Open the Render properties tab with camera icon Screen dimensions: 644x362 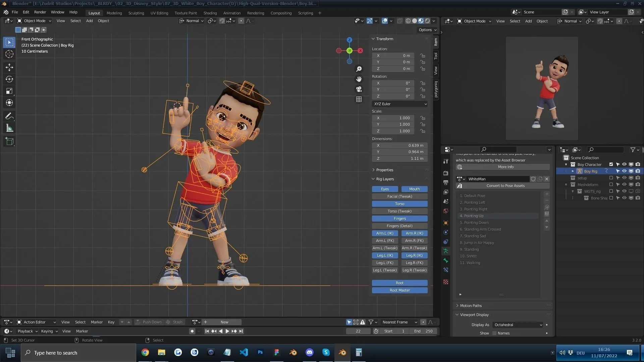(x=445, y=173)
